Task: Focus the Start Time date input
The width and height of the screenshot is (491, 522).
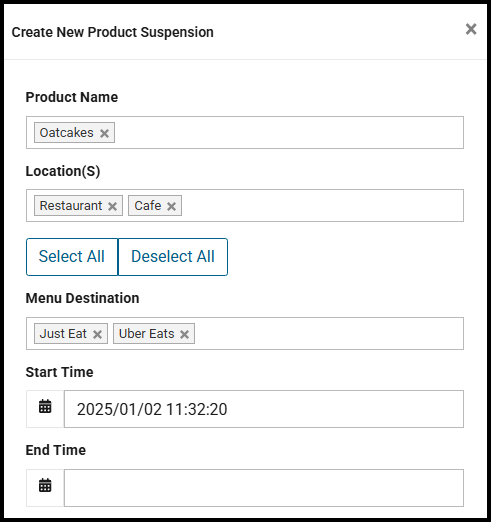Action: coord(264,409)
